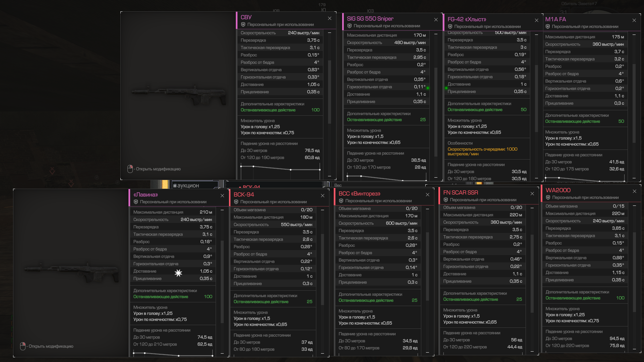
Task: Collapse FN SCAR SSR stats top dash
Action: (532, 208)
